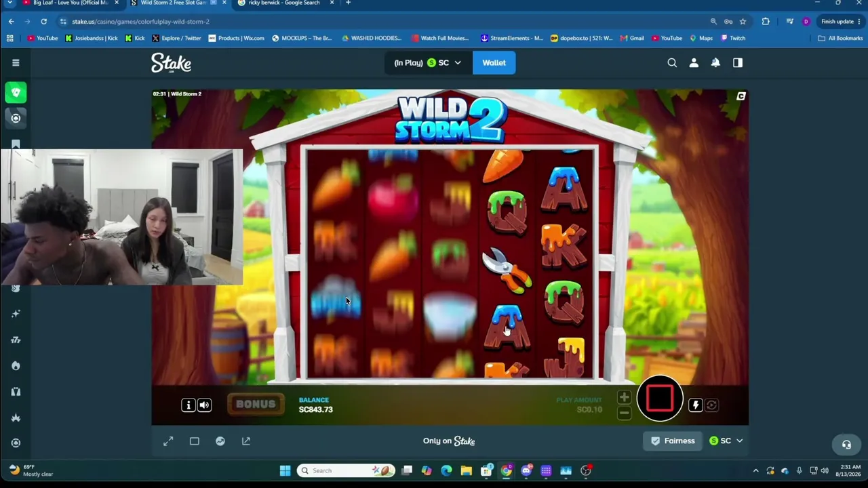This screenshot has height=488, width=868.
Task: Expand the In Play SC currency dropdown
Action: click(427, 62)
